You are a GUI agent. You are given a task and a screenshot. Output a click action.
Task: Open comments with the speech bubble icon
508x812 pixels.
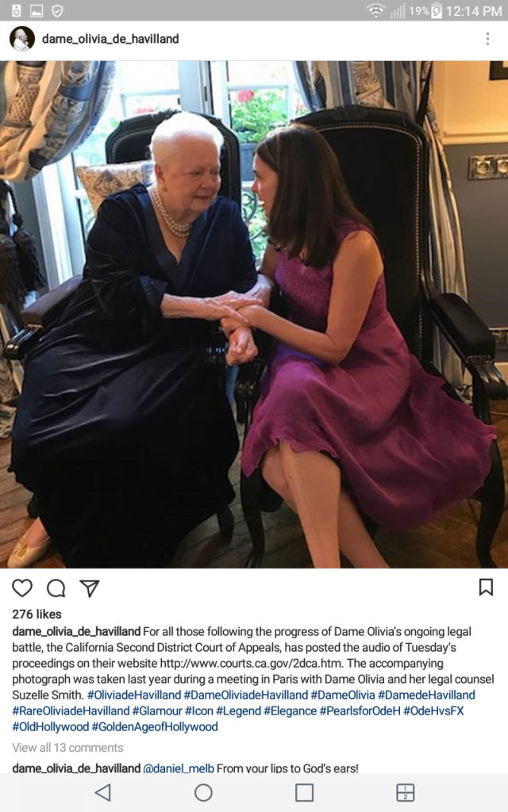(x=56, y=588)
